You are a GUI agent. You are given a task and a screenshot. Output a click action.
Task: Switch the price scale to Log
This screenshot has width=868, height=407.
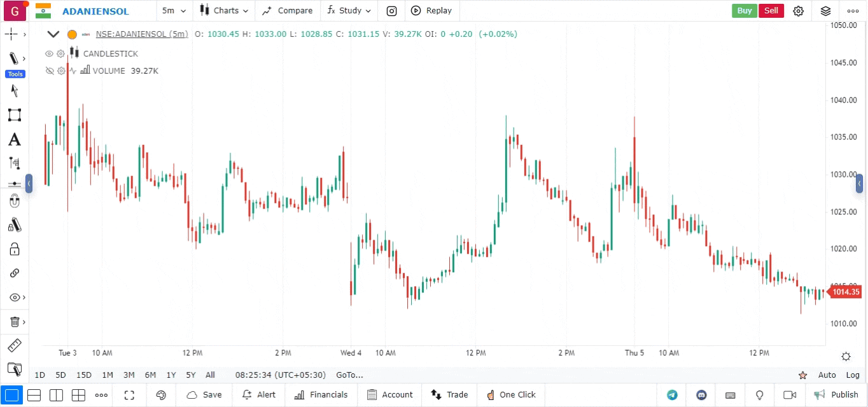(x=853, y=375)
